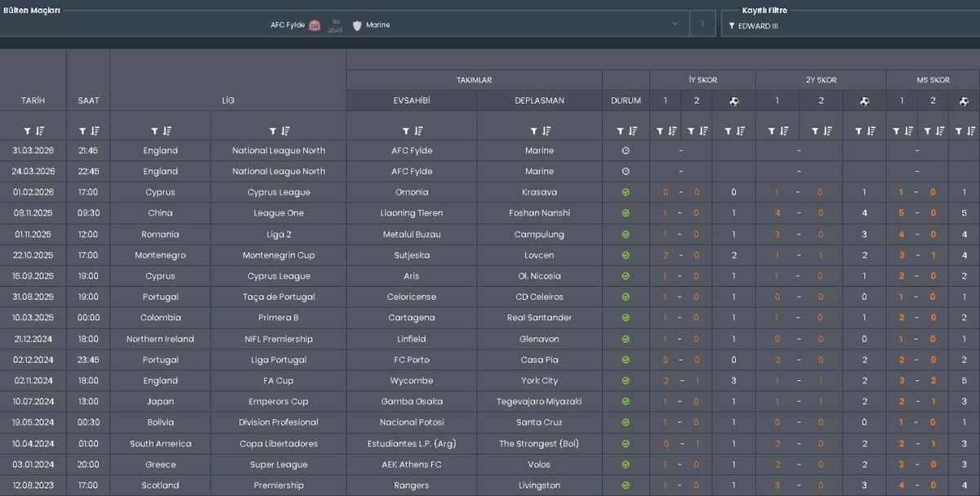The width and height of the screenshot is (980, 496).
Task: Click the green status icon on the Rangers Livingston row
Action: (626, 485)
